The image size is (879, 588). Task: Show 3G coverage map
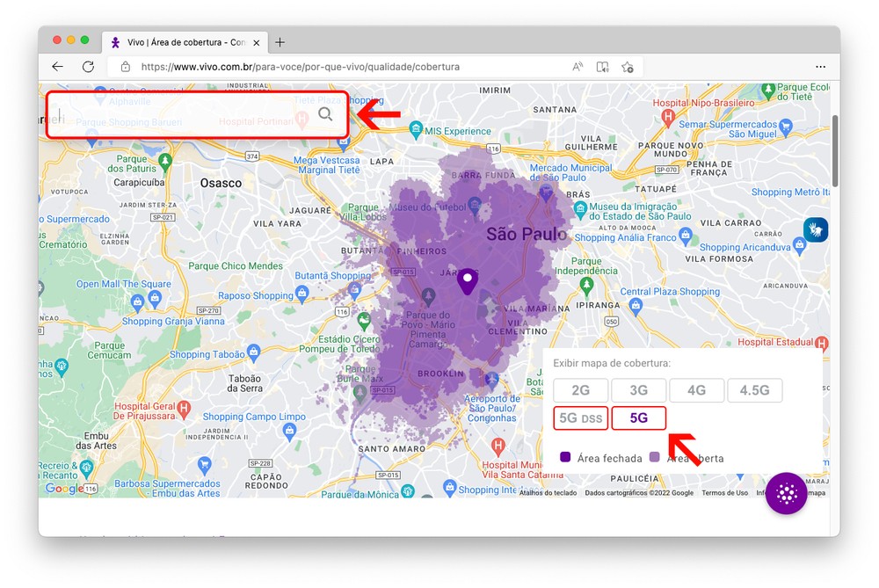pyautogui.click(x=638, y=390)
